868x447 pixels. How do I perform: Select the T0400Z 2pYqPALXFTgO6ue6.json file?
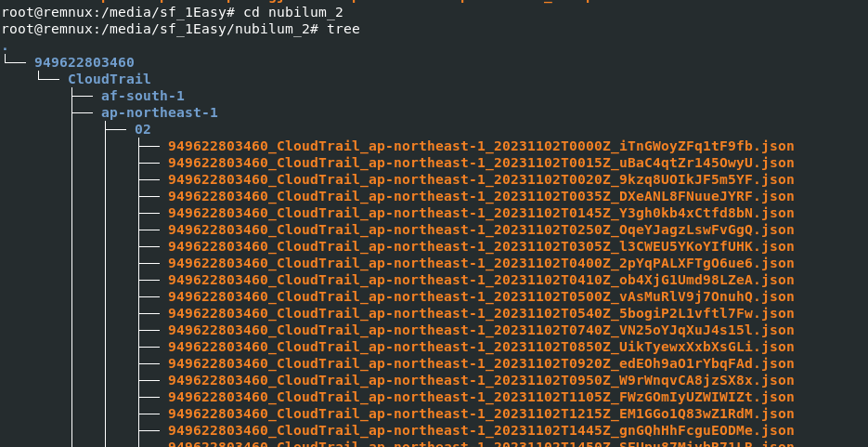point(481,263)
